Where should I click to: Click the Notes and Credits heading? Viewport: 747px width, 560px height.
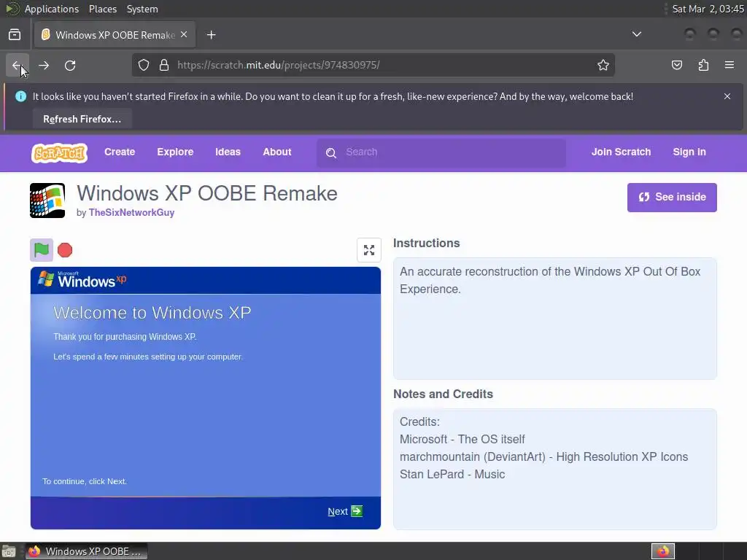[x=443, y=394]
